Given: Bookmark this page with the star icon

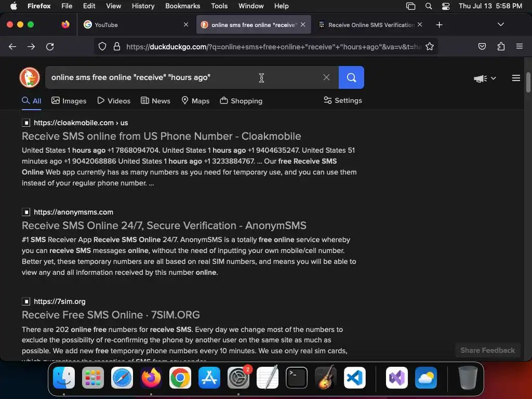Looking at the screenshot, I should pyautogui.click(x=430, y=46).
